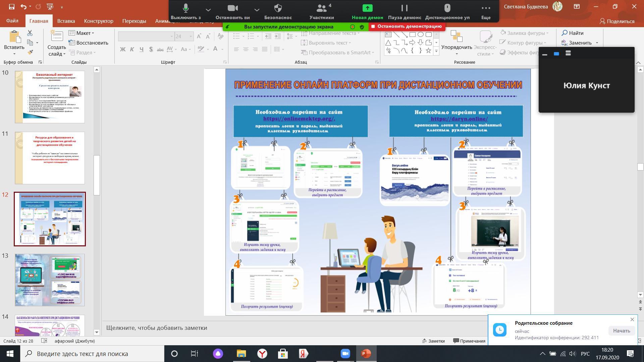Click Начать in the meeting notification

pyautogui.click(x=622, y=330)
